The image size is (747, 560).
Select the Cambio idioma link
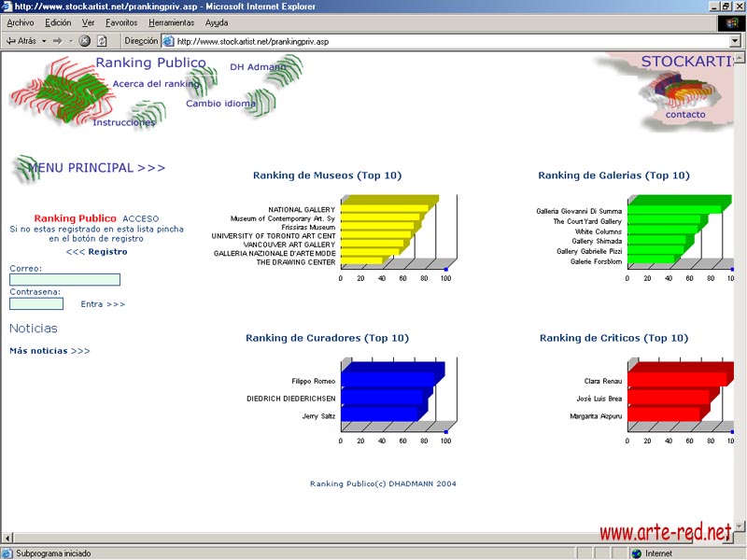[220, 104]
